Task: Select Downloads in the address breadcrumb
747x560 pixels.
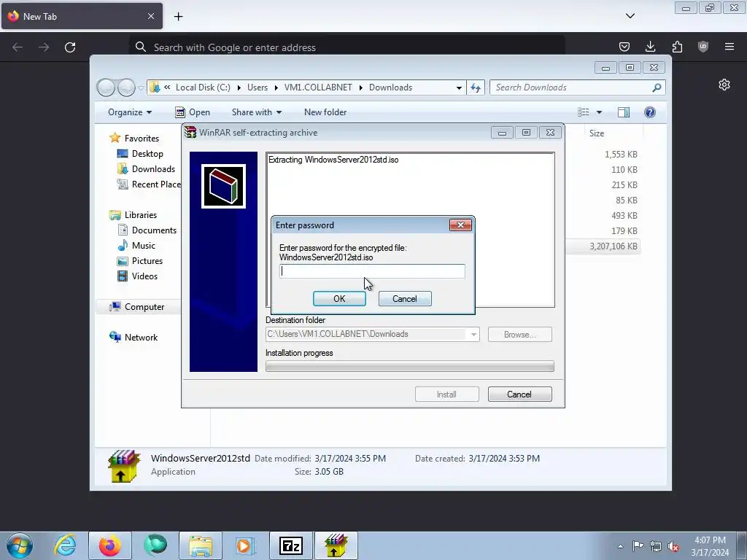Action: pyautogui.click(x=391, y=87)
